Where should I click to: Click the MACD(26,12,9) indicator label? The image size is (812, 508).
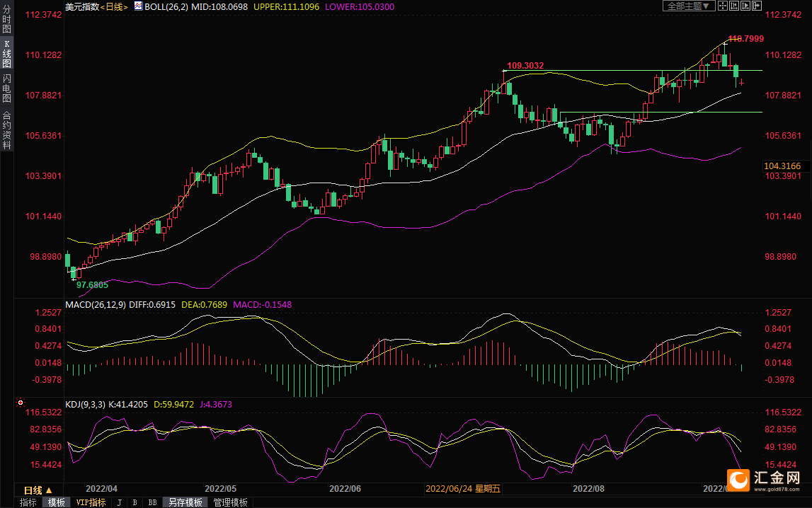point(96,305)
